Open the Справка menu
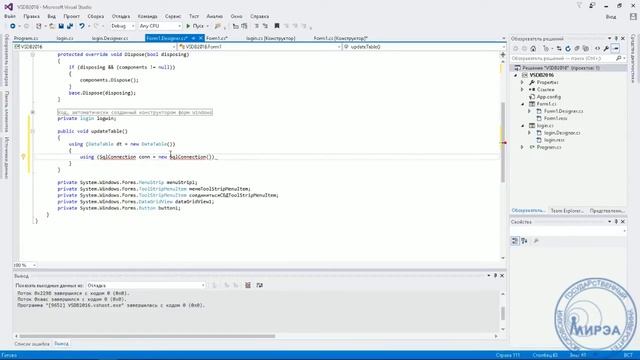640x360 pixels. [x=260, y=16]
